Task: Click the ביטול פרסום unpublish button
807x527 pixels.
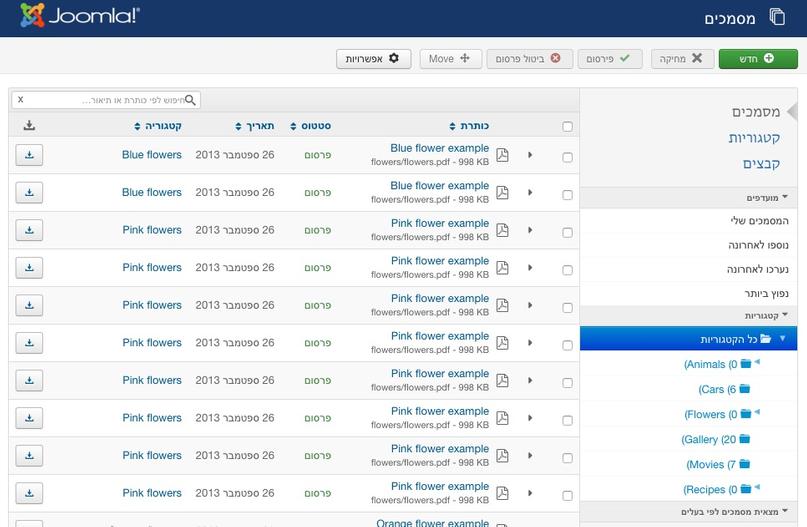Action: pyautogui.click(x=530, y=59)
